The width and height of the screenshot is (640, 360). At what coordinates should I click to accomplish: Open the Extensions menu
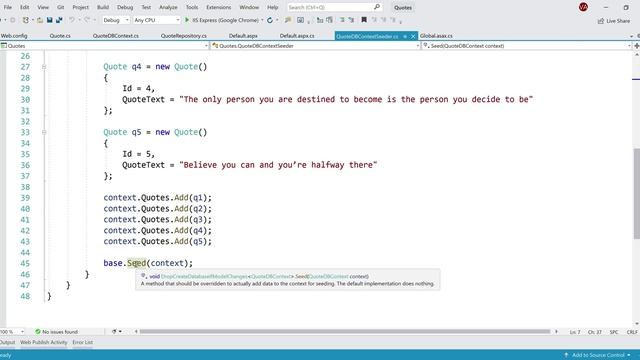(218, 7)
